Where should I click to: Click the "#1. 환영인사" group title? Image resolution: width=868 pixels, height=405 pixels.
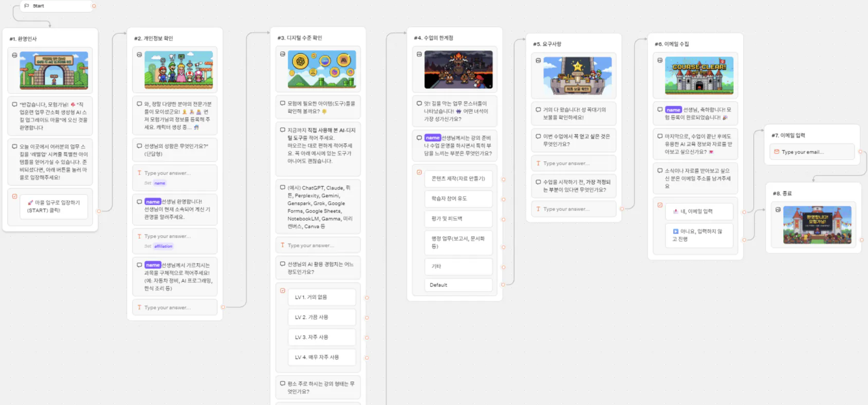click(x=23, y=39)
